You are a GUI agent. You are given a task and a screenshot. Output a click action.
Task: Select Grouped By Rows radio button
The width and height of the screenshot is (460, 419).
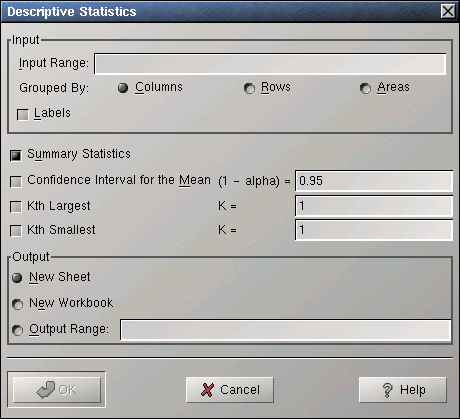(x=249, y=88)
